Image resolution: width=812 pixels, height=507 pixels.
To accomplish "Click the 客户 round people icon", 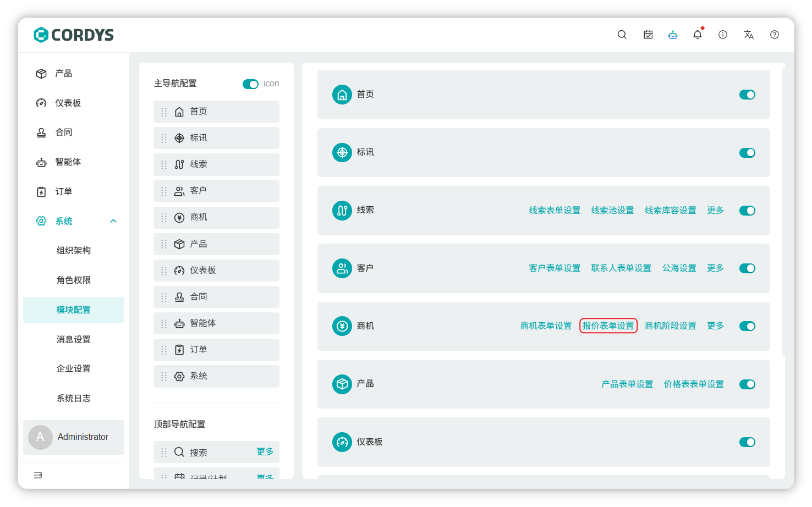I will point(342,268).
